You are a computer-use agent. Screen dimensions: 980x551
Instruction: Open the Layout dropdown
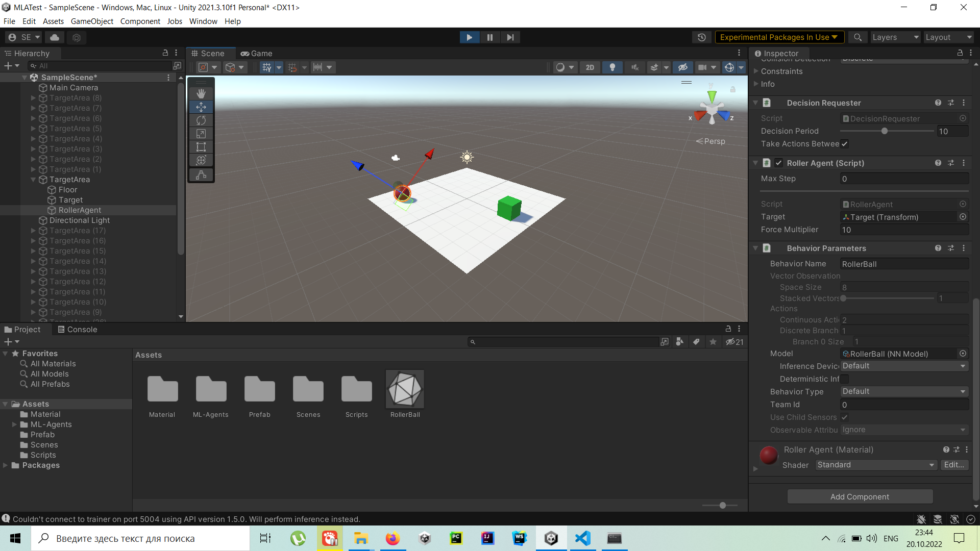click(948, 37)
